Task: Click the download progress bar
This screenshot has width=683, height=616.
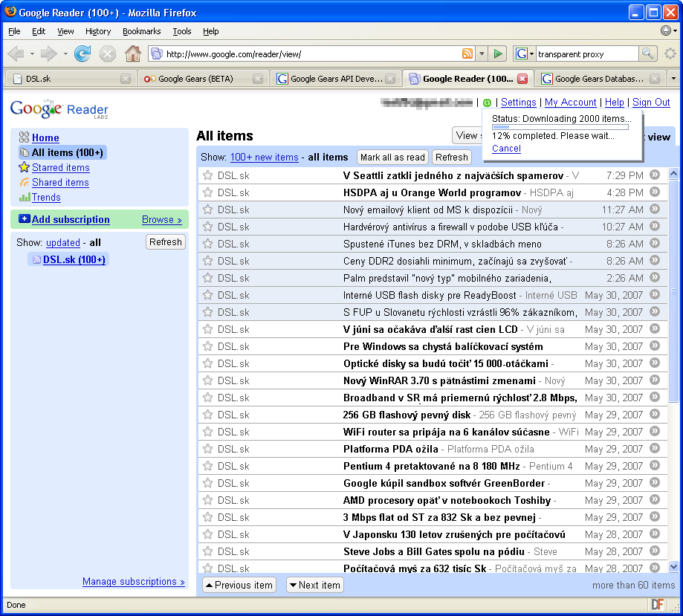Action: coord(560,127)
